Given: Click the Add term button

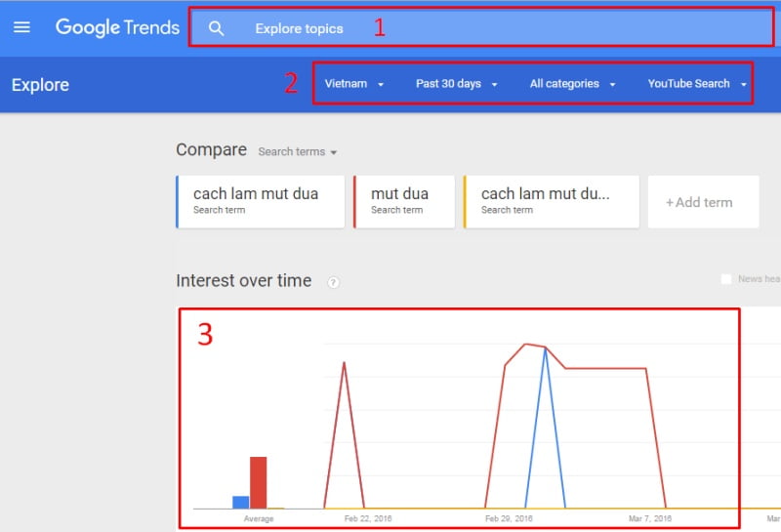Looking at the screenshot, I should coord(699,202).
